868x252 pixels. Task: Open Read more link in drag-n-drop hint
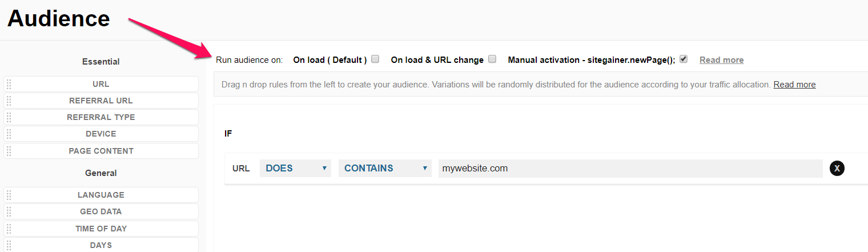coord(794,85)
